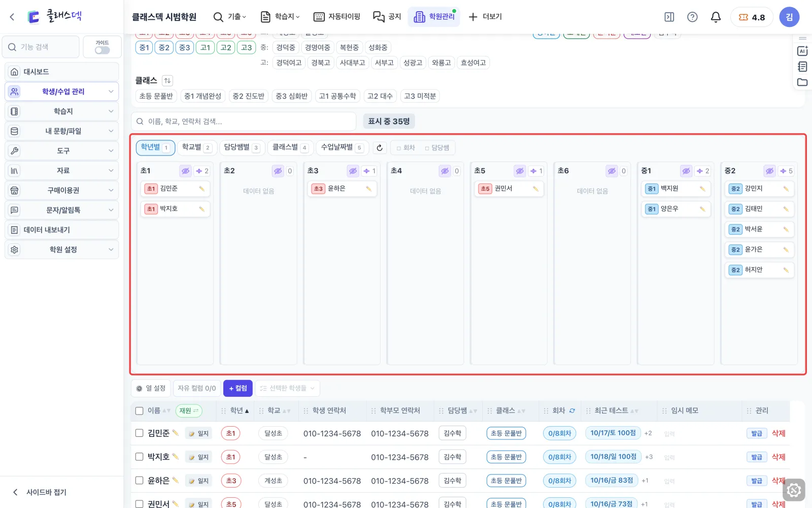The width and height of the screenshot is (812, 508).
Task: Open the notifications bell
Action: coord(716,17)
